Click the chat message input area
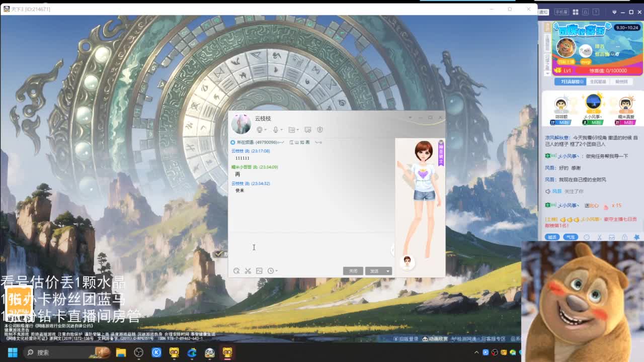The width and height of the screenshot is (644, 362). pos(310,249)
